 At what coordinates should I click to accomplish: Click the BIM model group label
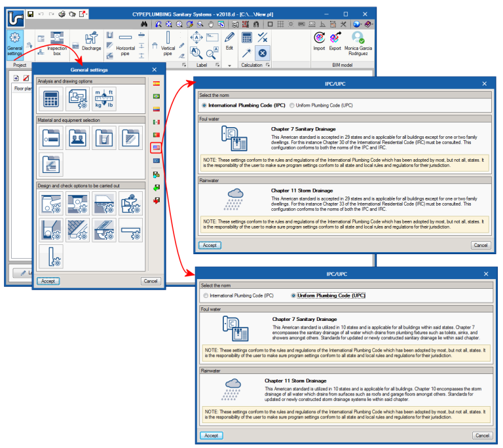342,65
